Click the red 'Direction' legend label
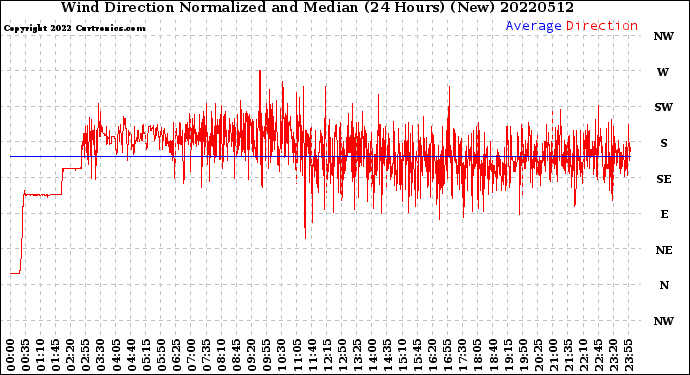 [x=602, y=26]
